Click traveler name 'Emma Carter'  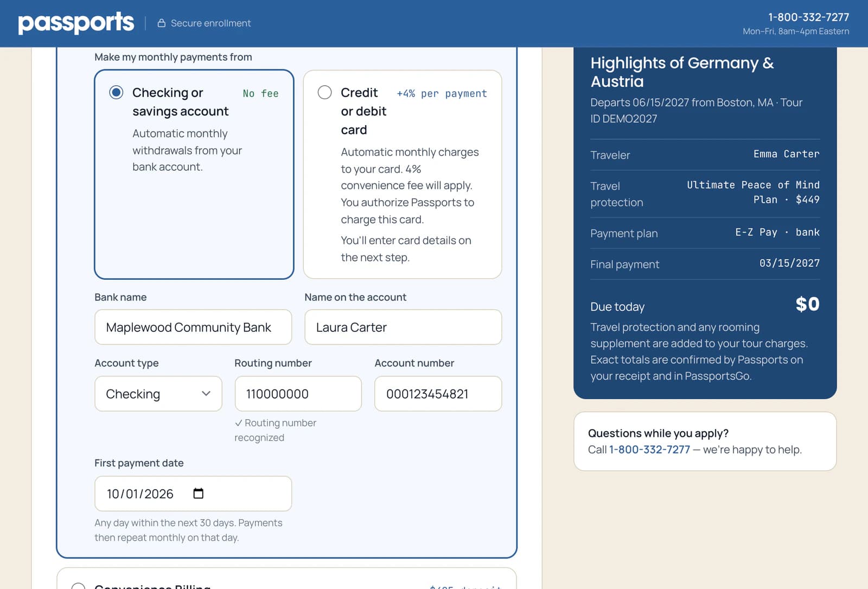pos(786,154)
